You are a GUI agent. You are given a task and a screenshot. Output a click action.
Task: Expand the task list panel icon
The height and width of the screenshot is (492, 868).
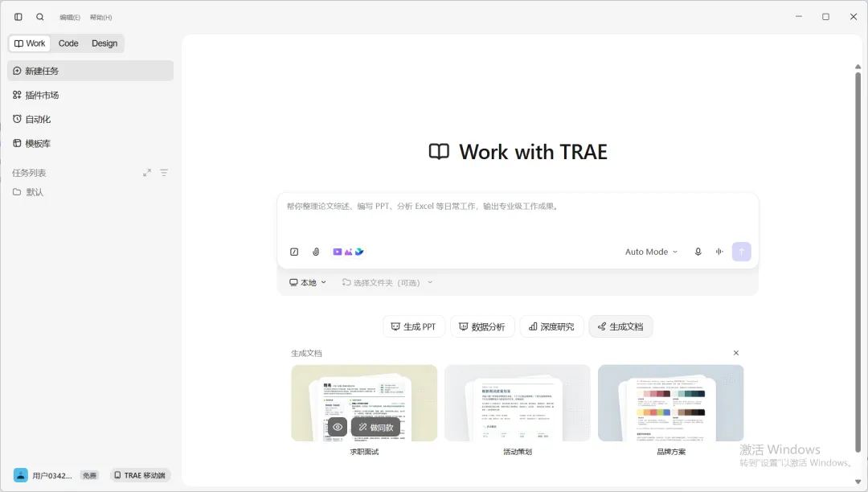[147, 173]
